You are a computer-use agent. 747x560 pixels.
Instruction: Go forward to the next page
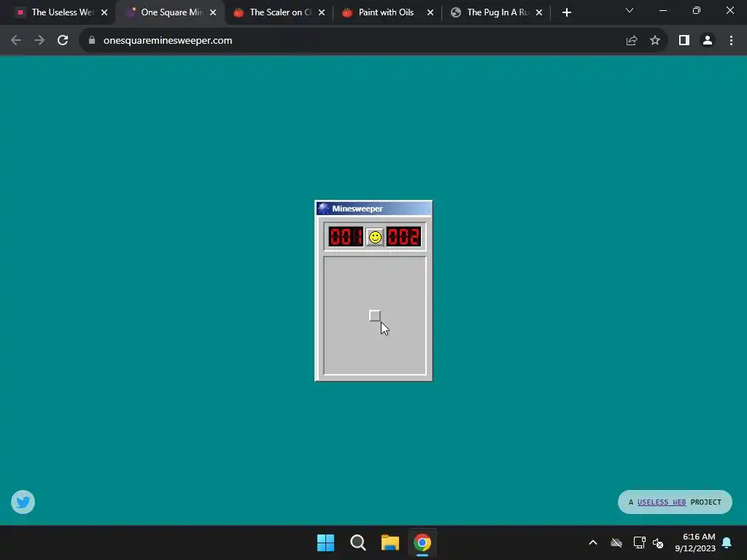(x=39, y=41)
